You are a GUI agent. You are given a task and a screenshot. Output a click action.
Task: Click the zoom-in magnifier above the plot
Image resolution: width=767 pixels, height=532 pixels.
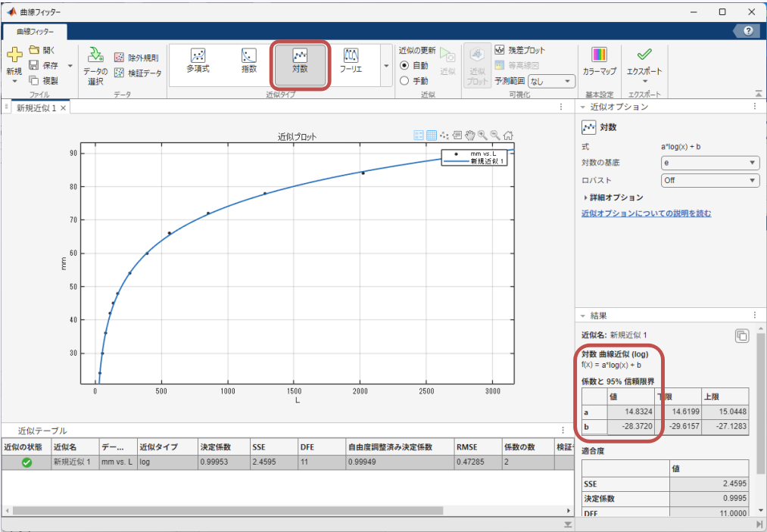[x=482, y=135]
